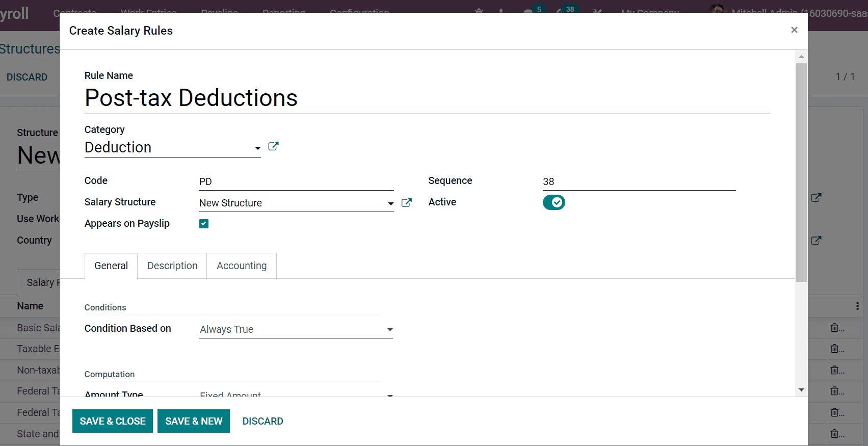Click the Payroll app title
Image resolution: width=868 pixels, height=446 pixels.
14,13
